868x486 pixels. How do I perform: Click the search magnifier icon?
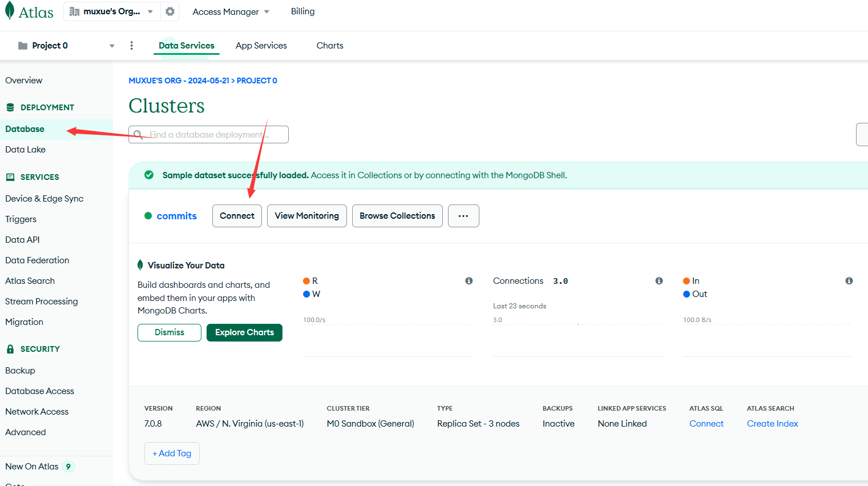(138, 135)
